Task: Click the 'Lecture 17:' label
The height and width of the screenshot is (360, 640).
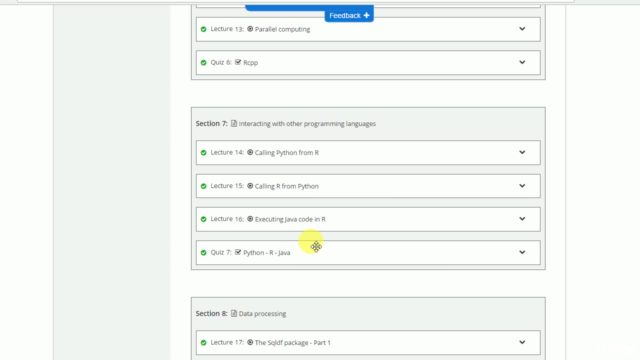Action: (x=227, y=342)
